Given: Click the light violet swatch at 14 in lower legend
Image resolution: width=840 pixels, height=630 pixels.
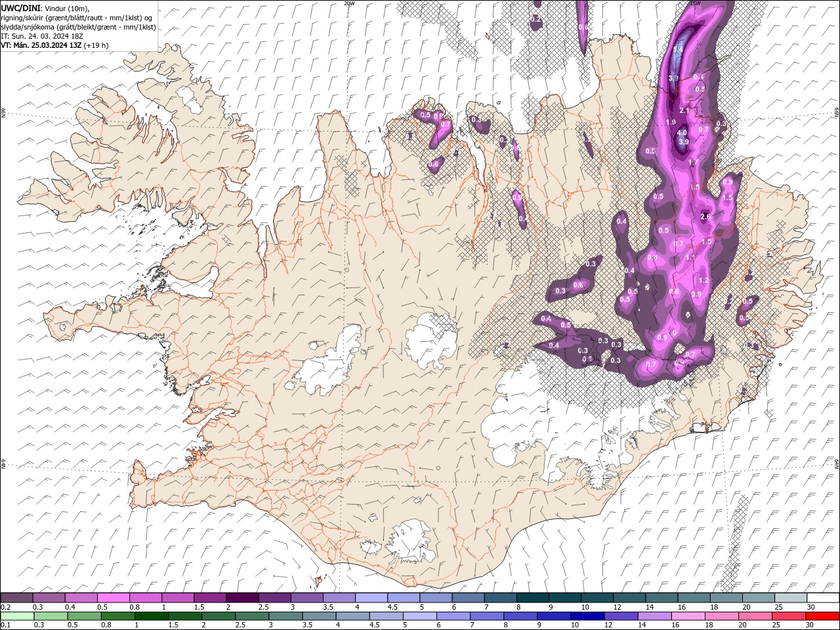Looking at the screenshot, I should [x=654, y=616].
